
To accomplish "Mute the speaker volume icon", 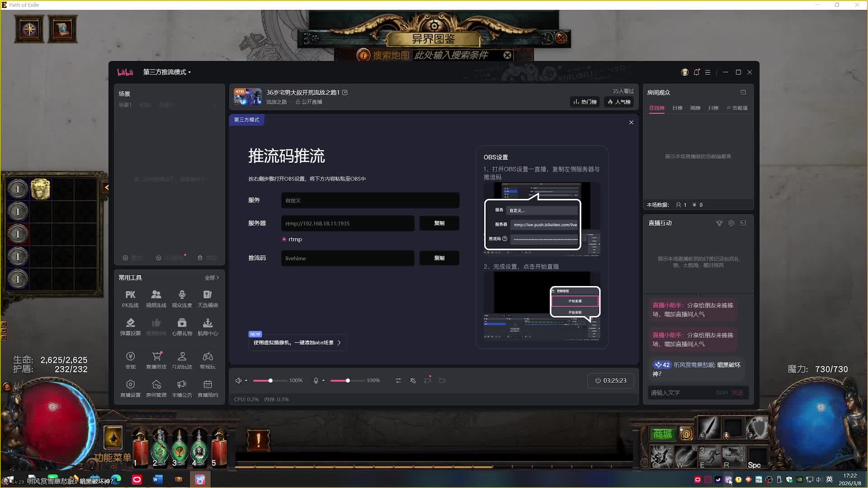I will [238, 381].
